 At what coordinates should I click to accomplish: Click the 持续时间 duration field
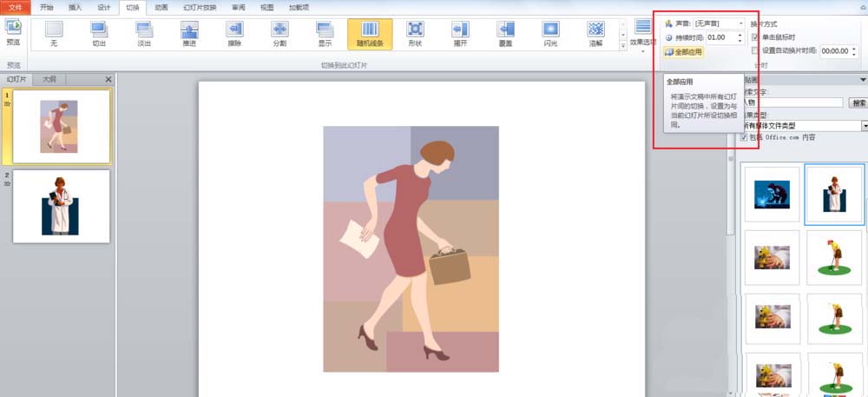coord(720,37)
